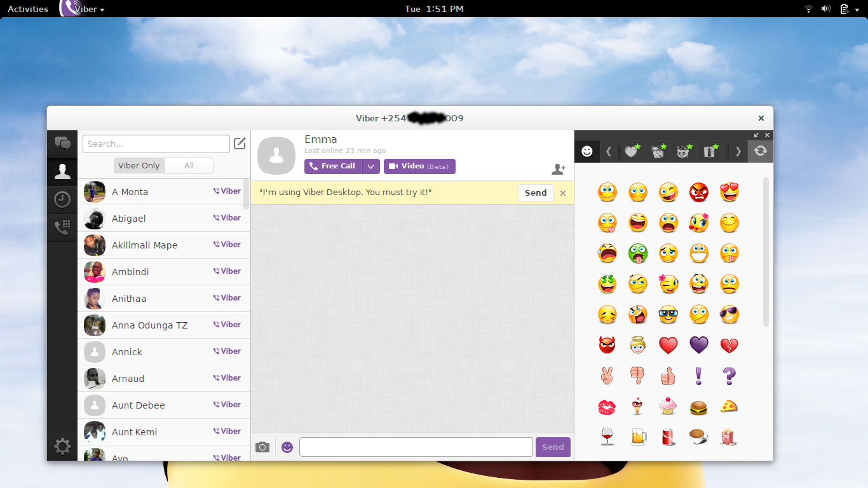Insert the purple question mark emoticon

coord(729,376)
